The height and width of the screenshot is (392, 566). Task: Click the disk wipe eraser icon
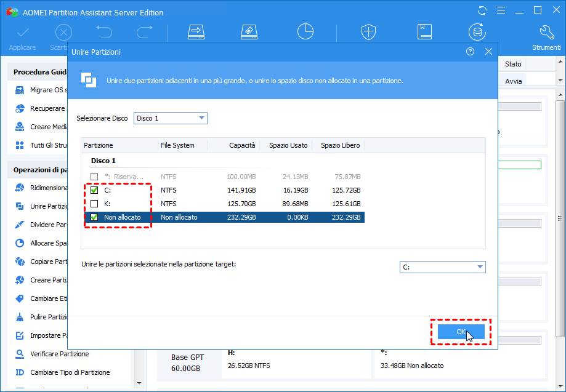[249, 32]
